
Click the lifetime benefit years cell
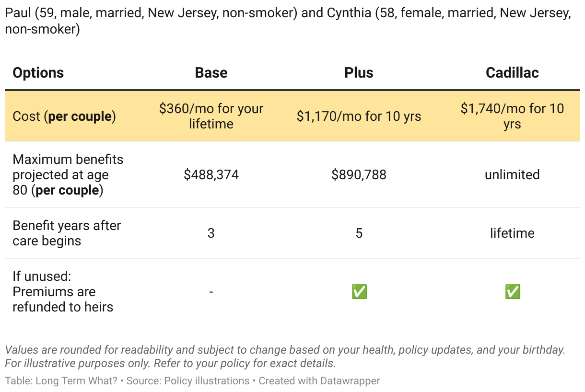[x=512, y=233]
